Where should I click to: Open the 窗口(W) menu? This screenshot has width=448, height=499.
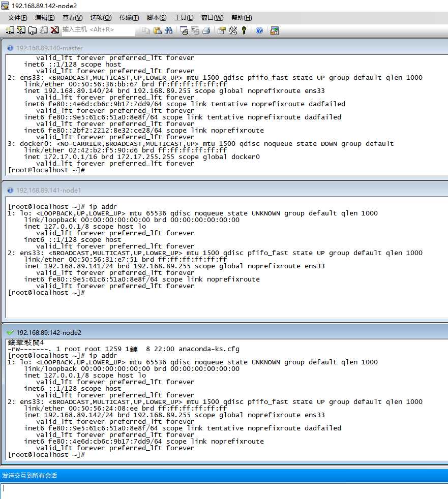pyautogui.click(x=213, y=17)
